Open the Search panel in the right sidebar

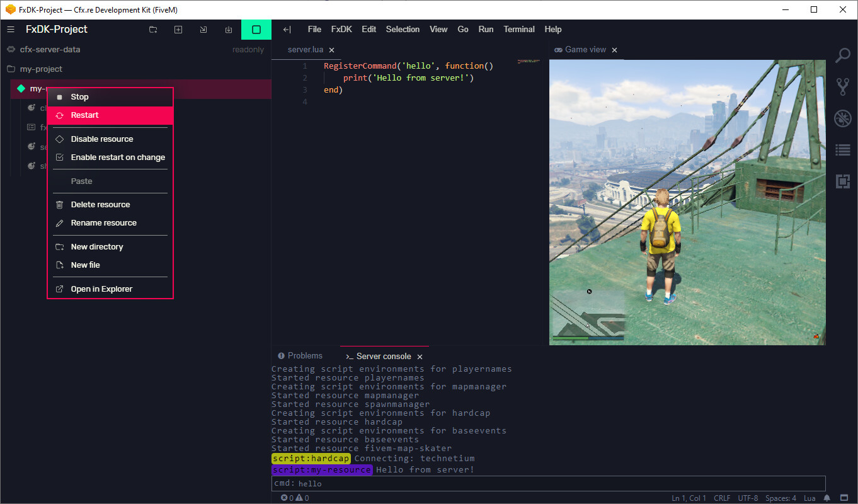[x=843, y=55]
